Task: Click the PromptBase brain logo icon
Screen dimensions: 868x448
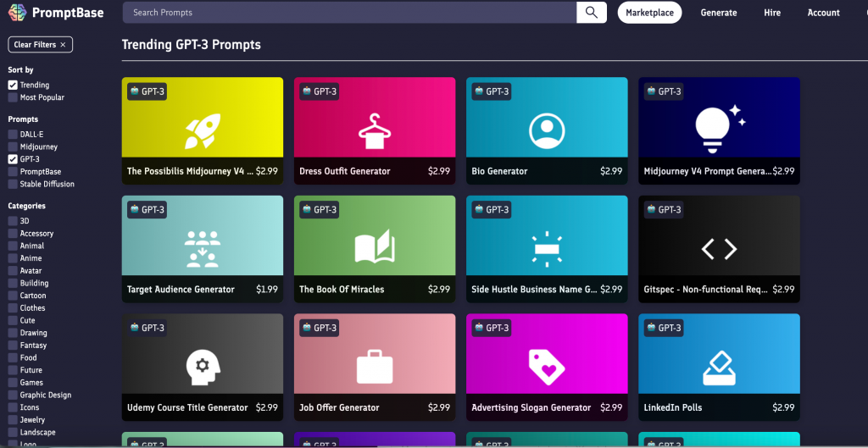Action: 17,12
